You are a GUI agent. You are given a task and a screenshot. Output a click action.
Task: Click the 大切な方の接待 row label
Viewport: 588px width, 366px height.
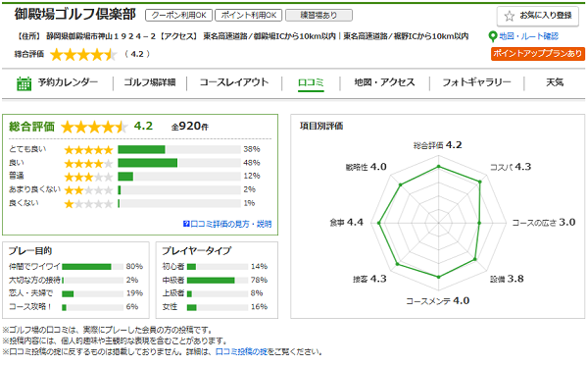(x=34, y=280)
